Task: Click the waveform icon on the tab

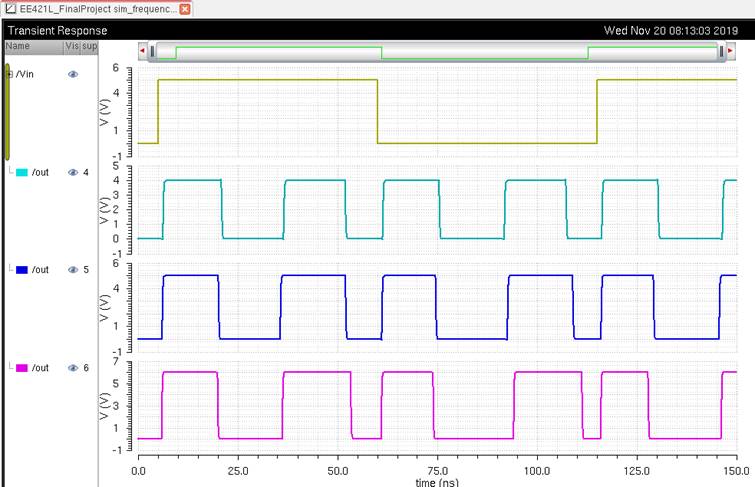Action: [9, 8]
